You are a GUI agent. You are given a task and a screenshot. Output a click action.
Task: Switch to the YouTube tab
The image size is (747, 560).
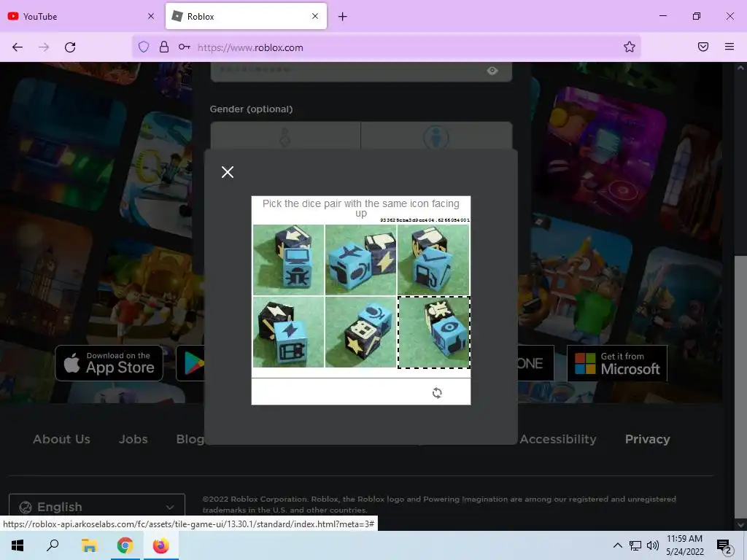click(81, 16)
